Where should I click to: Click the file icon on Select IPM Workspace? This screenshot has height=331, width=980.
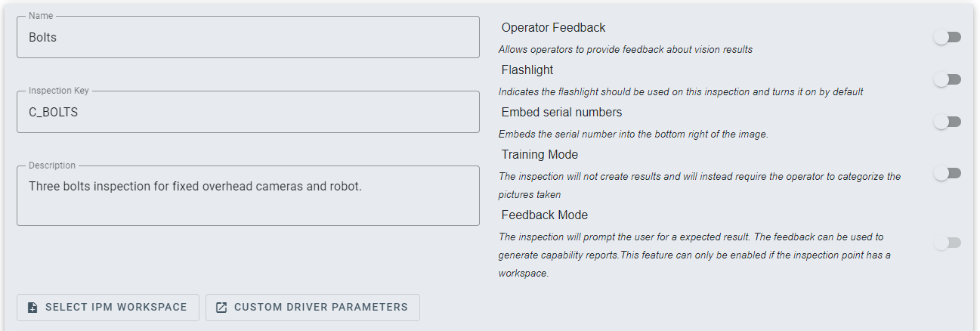[x=32, y=308]
